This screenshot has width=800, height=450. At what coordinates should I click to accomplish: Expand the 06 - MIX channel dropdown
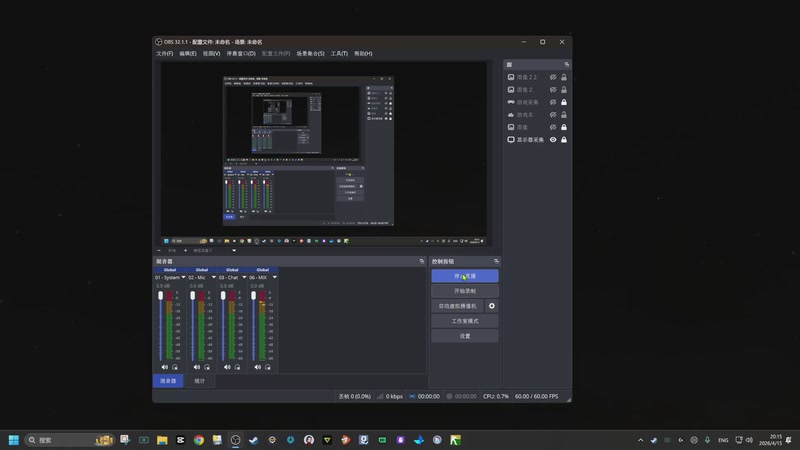[274, 277]
